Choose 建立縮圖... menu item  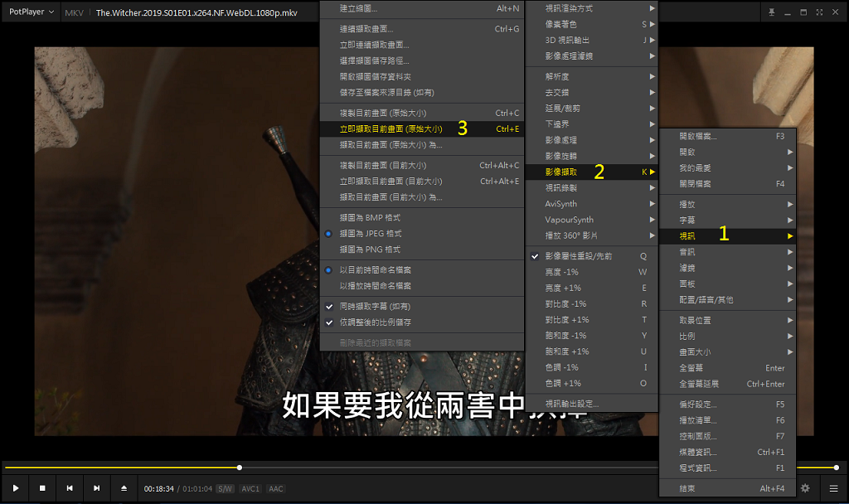[x=422, y=8]
